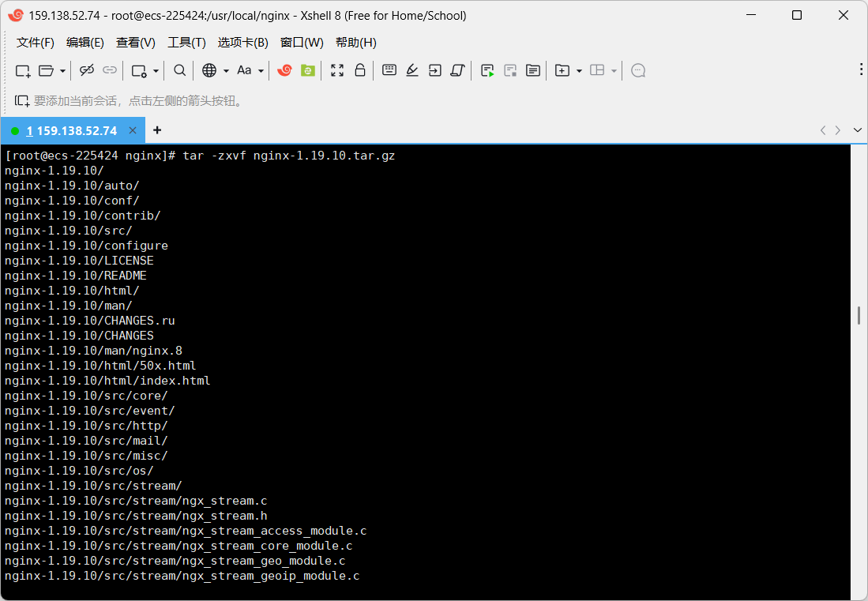Maximize the Xshell window
The width and height of the screenshot is (868, 601).
[x=797, y=15]
